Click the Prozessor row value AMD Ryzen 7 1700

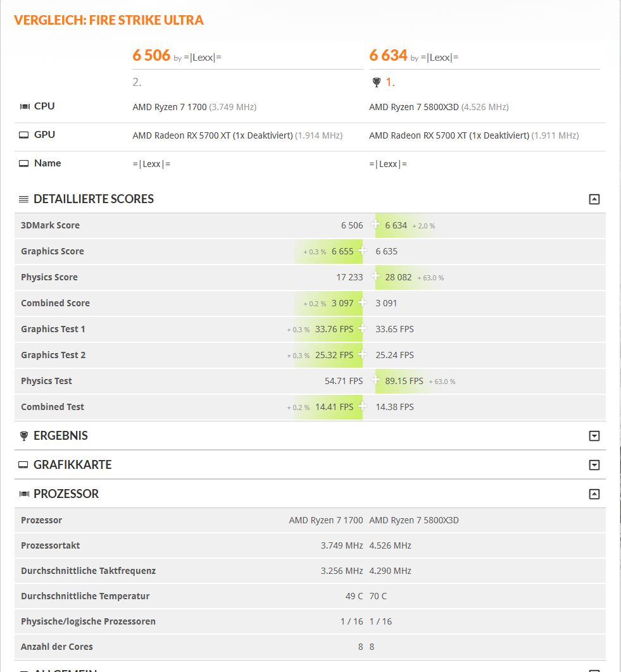tap(326, 520)
